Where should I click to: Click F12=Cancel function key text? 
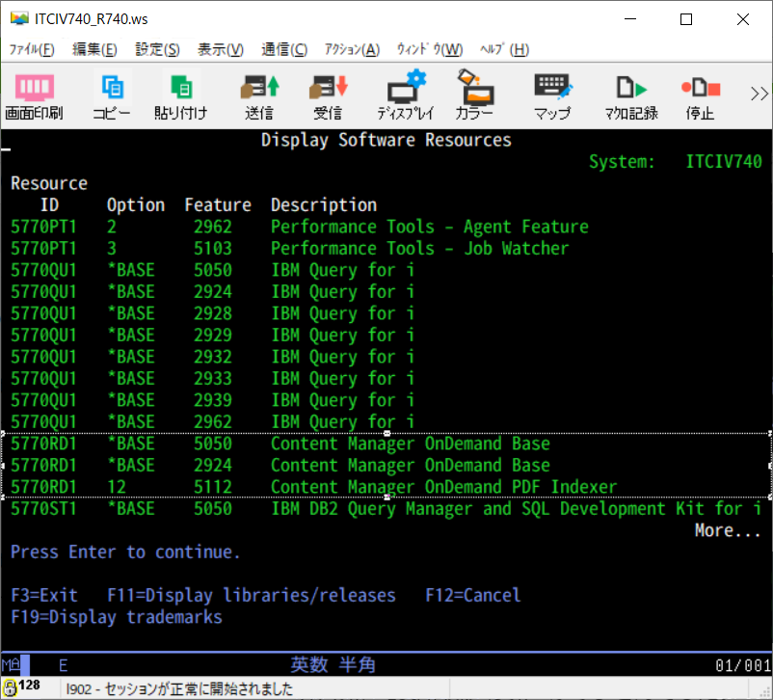coord(473,595)
